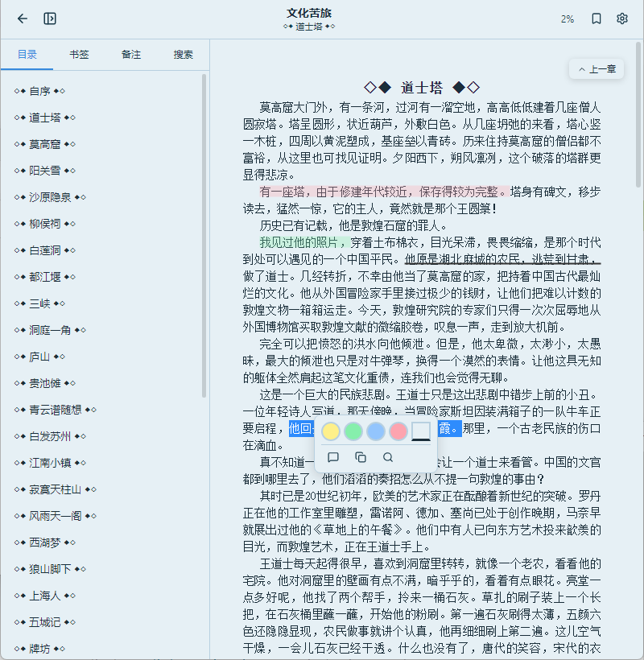The height and width of the screenshot is (660, 644).
Task: Bookmark this page with the bookmark icon
Action: click(597, 19)
